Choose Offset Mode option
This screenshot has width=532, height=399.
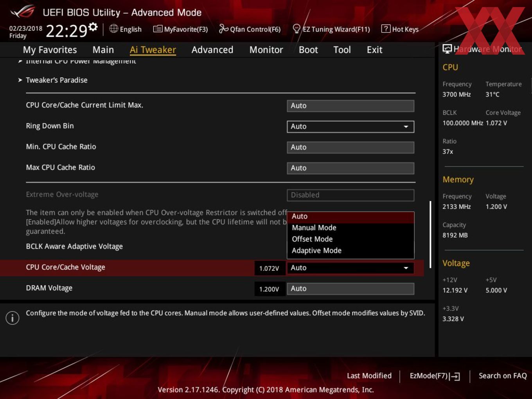pyautogui.click(x=350, y=239)
